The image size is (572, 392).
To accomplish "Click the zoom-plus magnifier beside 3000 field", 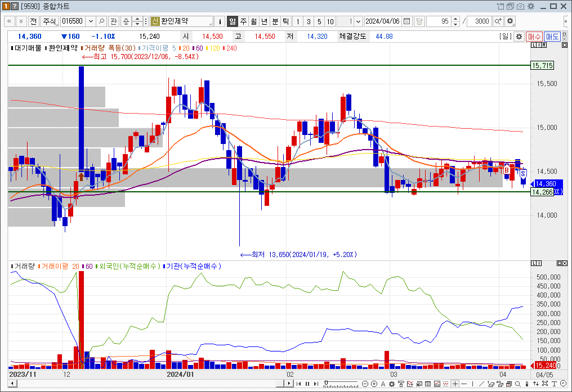I will tap(498, 21).
